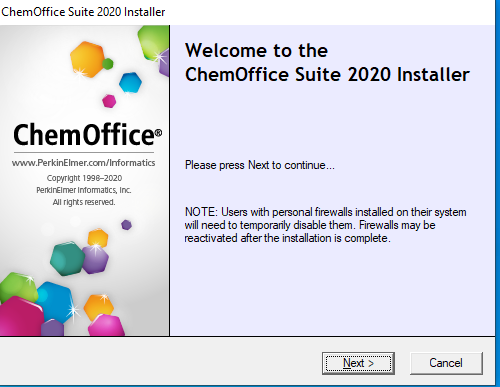Click the small purple hexagon below copyright
Screen dimensions: 500x387
tap(126, 225)
